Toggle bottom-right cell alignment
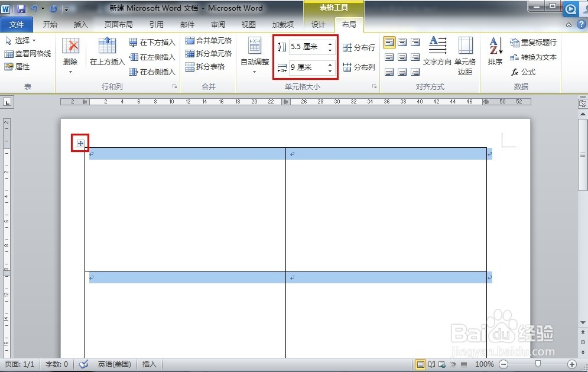The height and width of the screenshot is (372, 588). click(415, 72)
